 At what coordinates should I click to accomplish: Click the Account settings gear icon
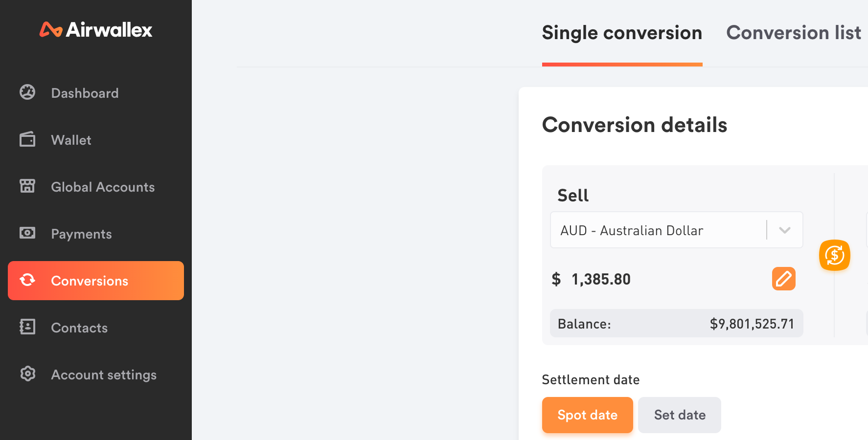tap(27, 374)
